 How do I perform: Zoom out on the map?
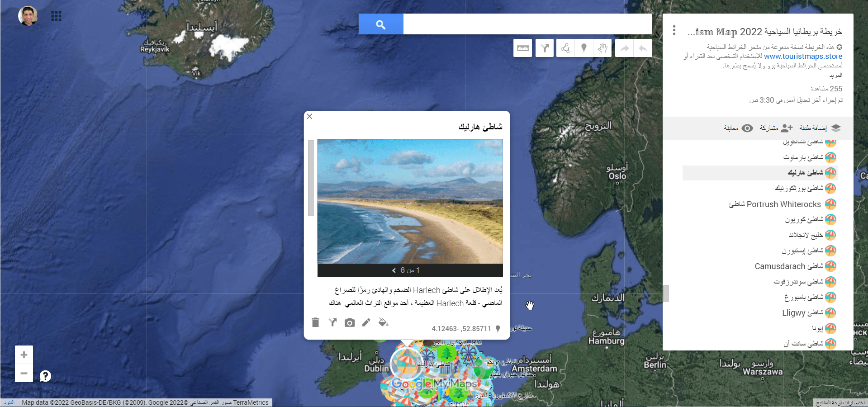tap(24, 374)
